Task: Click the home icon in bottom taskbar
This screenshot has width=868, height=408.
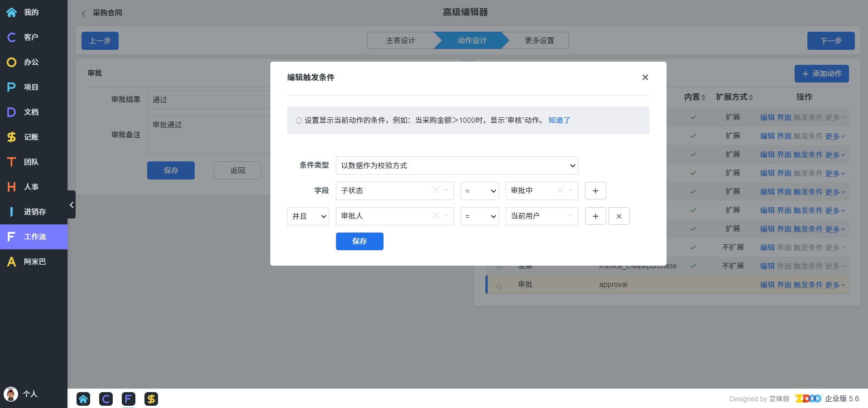Action: (x=83, y=399)
